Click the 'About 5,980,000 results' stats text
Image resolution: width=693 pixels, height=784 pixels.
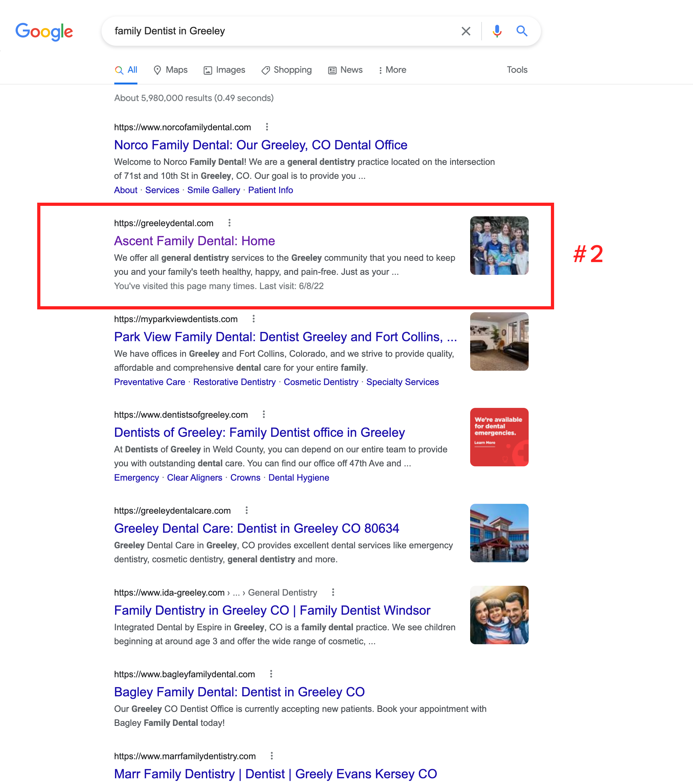coord(194,98)
